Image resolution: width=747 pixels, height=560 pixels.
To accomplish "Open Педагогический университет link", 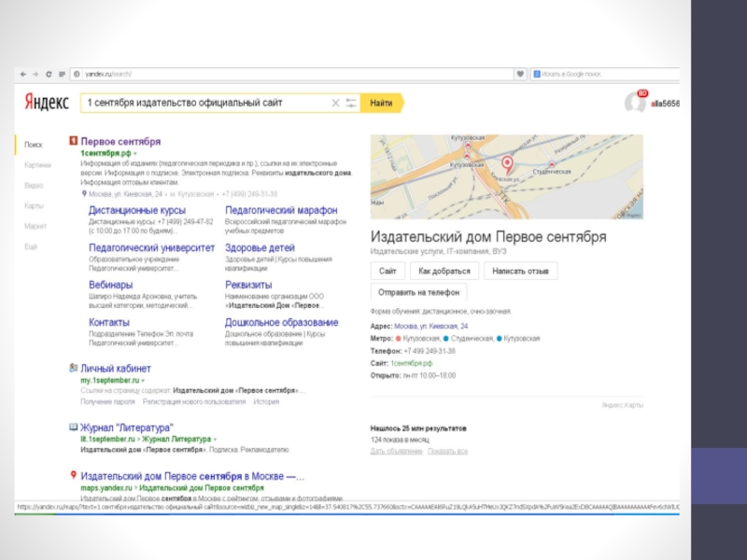I will click(x=151, y=247).
